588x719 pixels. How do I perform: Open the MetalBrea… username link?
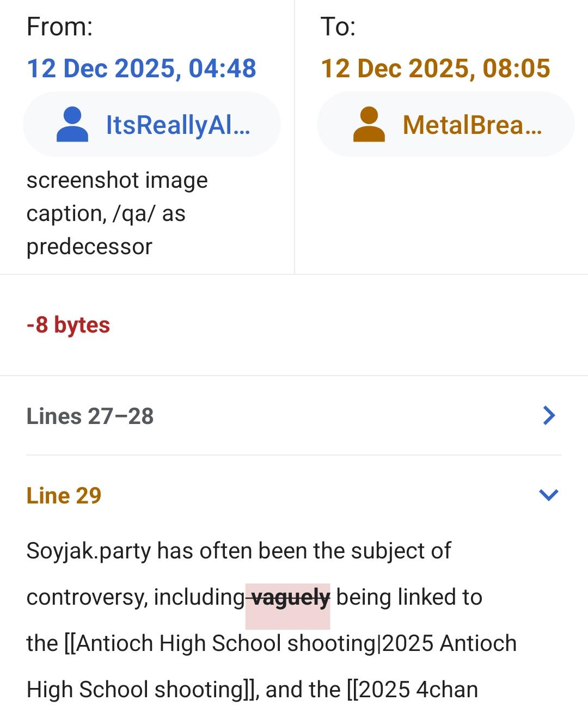[x=472, y=125]
